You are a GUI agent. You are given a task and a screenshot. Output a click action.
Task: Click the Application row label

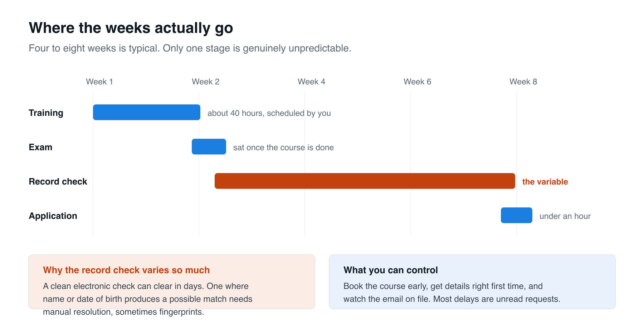coord(53,216)
